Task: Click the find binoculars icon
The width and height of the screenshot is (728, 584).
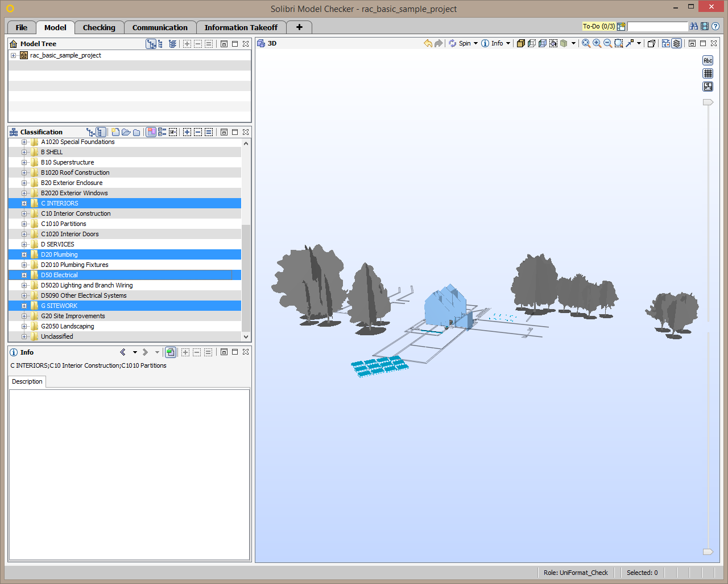Action: 693,26
